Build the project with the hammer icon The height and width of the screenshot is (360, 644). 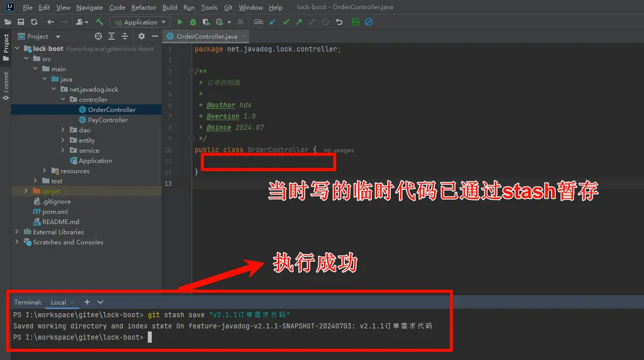99,22
